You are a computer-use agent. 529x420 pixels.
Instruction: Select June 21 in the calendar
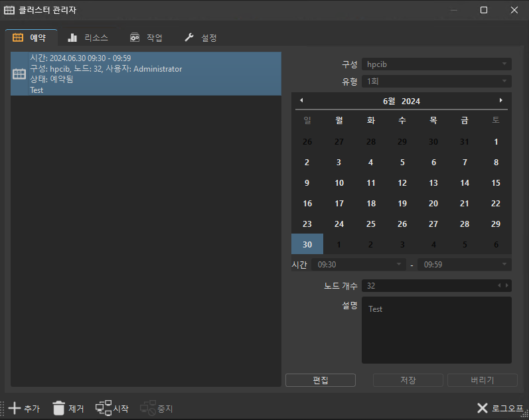pyautogui.click(x=465, y=204)
